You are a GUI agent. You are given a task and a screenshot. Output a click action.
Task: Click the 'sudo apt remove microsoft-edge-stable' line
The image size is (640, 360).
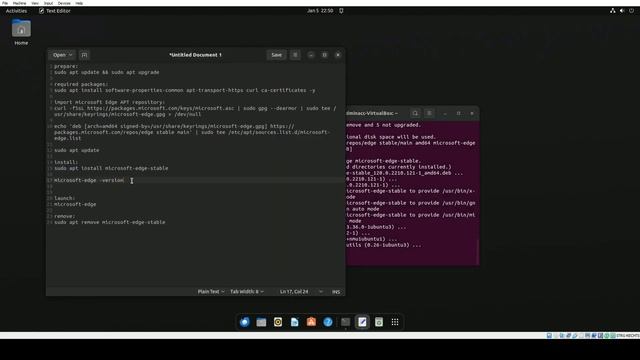coord(110,222)
